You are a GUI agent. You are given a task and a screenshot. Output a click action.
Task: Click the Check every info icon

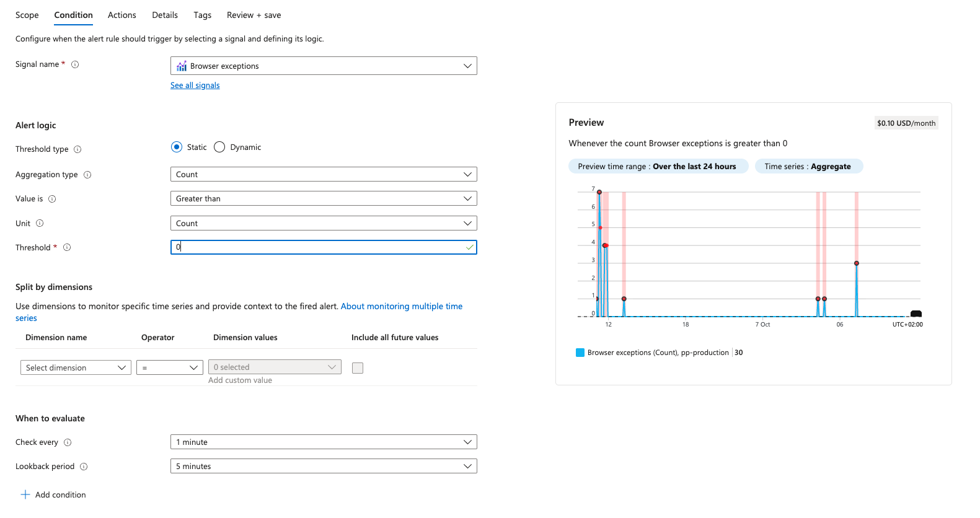pos(68,442)
